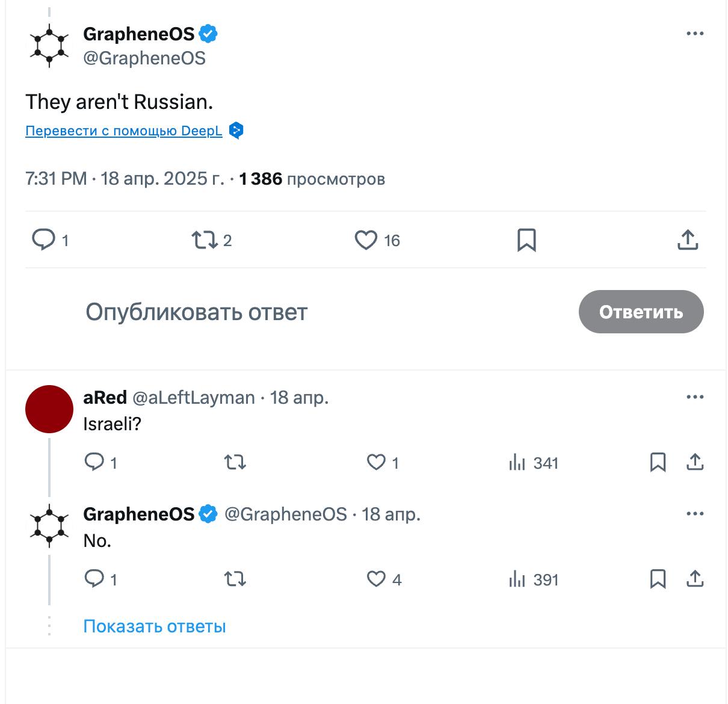
Task: Open the reply icon on the main tweet
Action: [43, 240]
